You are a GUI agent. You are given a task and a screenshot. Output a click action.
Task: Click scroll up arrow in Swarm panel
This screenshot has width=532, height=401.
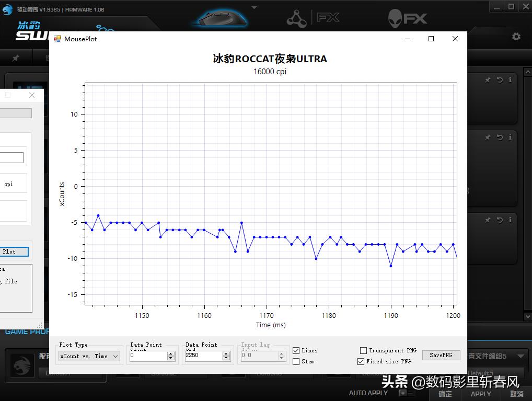pyautogui.click(x=528, y=72)
